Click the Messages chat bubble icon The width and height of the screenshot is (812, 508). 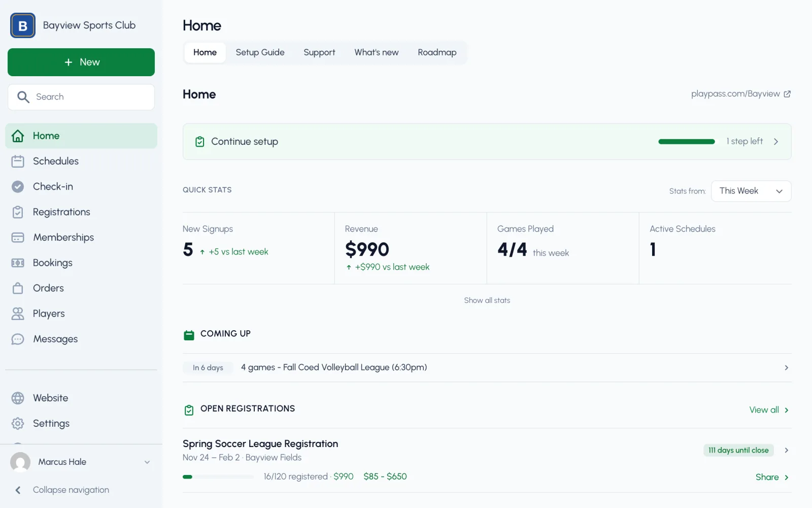click(18, 339)
